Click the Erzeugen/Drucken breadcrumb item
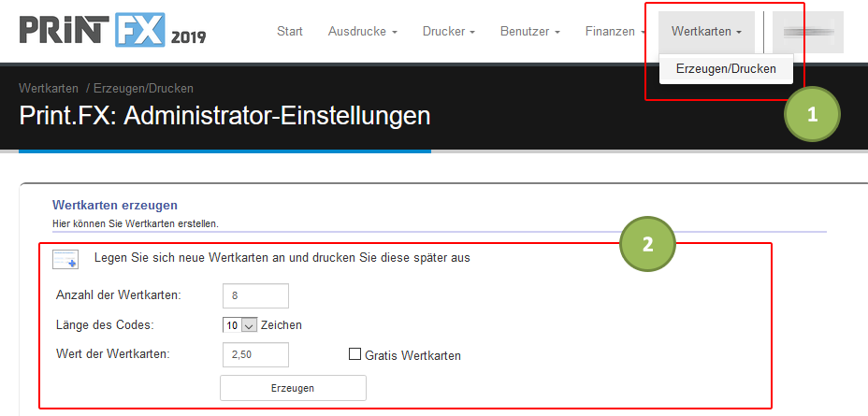The image size is (868, 416). 143,89
